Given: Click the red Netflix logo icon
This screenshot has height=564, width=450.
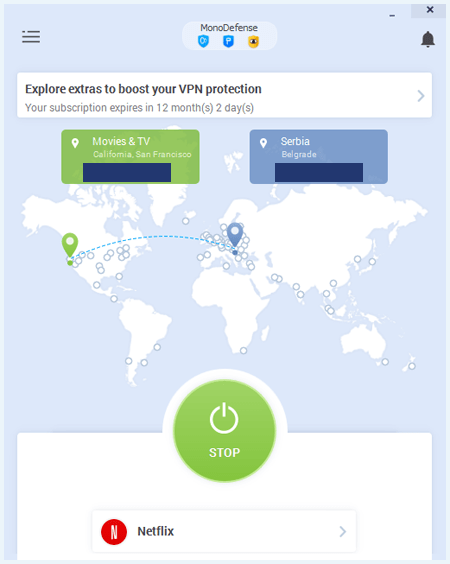Looking at the screenshot, I should (114, 532).
